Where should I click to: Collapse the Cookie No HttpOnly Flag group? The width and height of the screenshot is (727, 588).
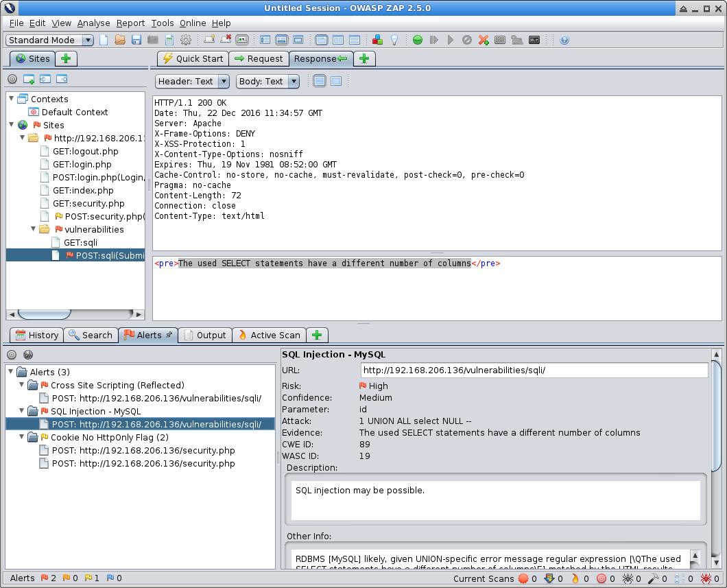coord(22,436)
